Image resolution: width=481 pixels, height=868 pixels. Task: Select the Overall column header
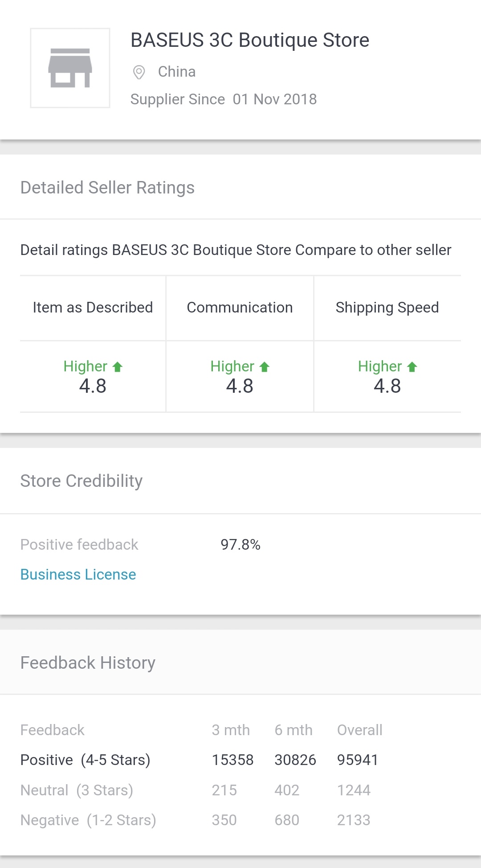359,730
